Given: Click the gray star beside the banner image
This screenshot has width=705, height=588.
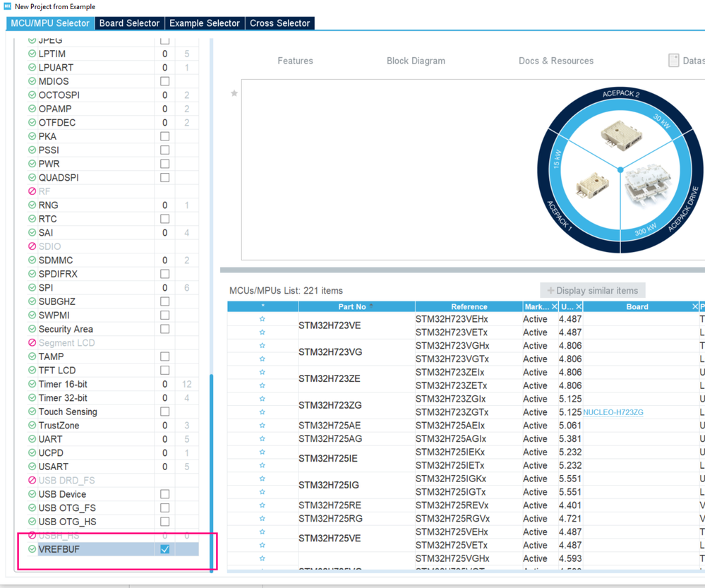Looking at the screenshot, I should point(234,93).
